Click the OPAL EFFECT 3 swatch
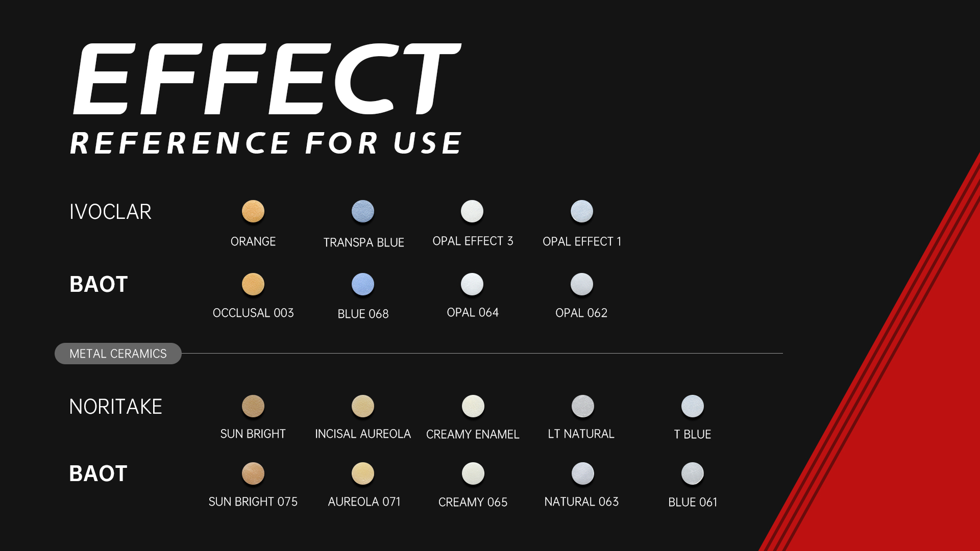Screen dimensions: 980x551 point(472,211)
